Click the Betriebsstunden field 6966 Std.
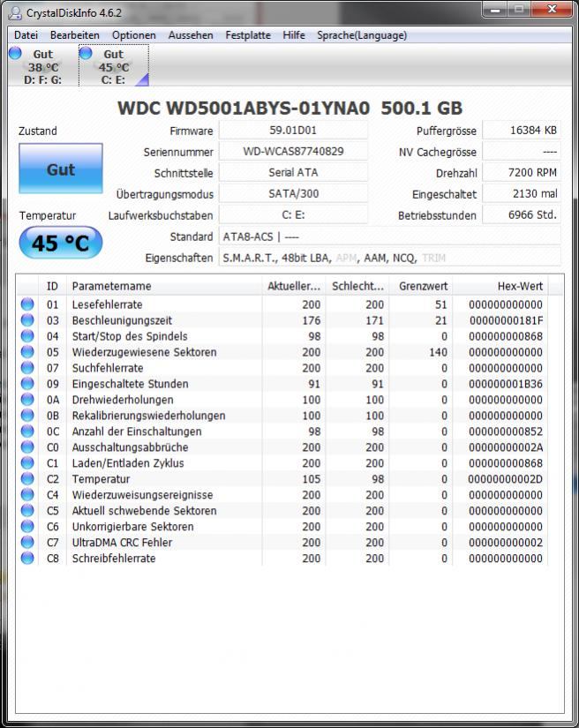This screenshot has height=728, width=579. 522,215
